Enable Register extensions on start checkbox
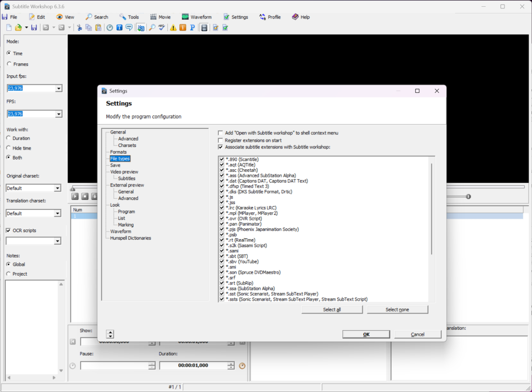The image size is (532, 392). 220,140
